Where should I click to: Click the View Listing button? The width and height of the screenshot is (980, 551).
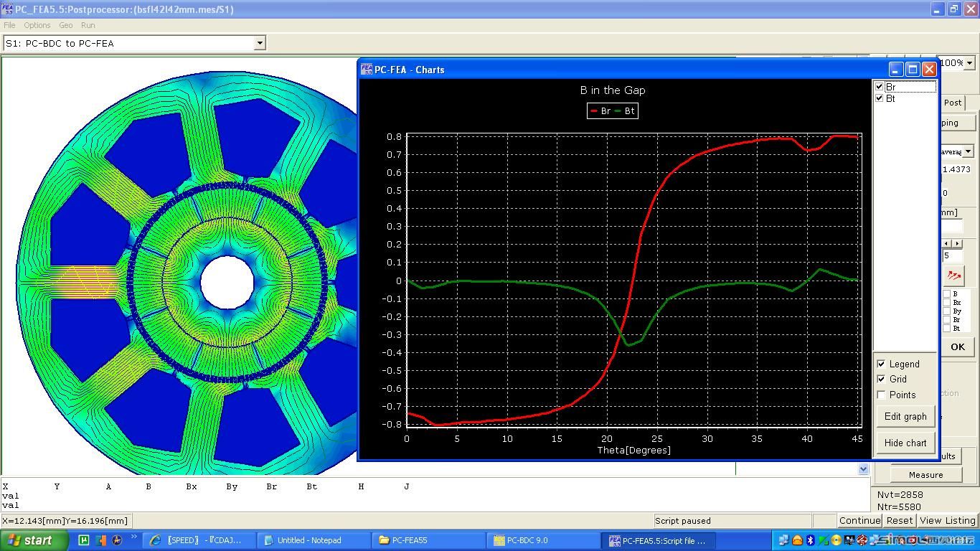[948, 521]
